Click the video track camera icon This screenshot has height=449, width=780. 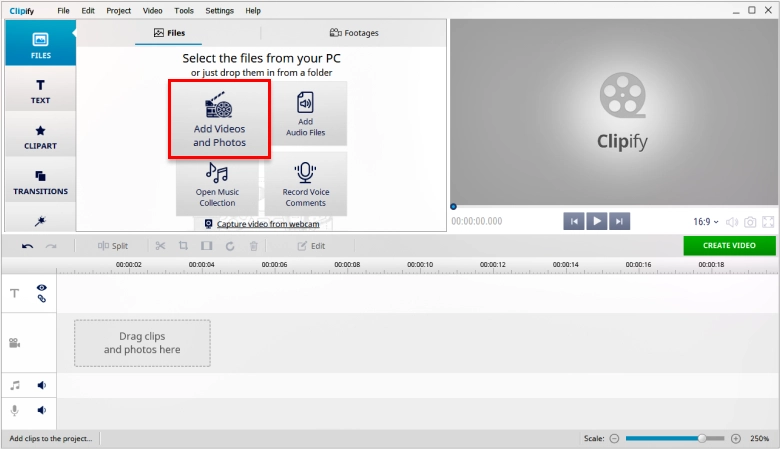pyautogui.click(x=14, y=343)
